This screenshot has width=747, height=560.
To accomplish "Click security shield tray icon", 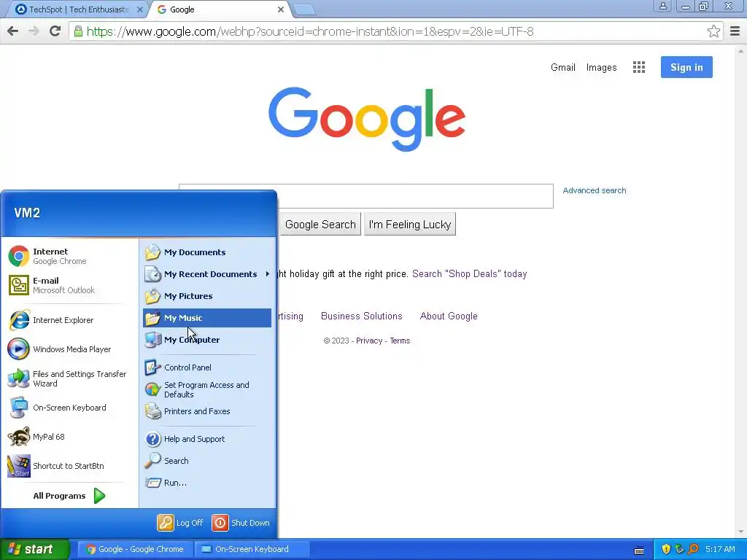I will pos(666,549).
